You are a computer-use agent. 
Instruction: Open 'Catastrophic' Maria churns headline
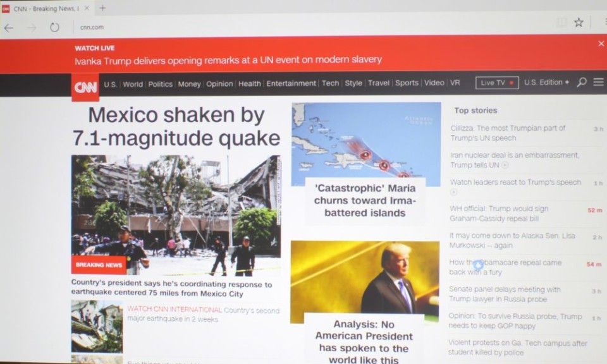[365, 201]
